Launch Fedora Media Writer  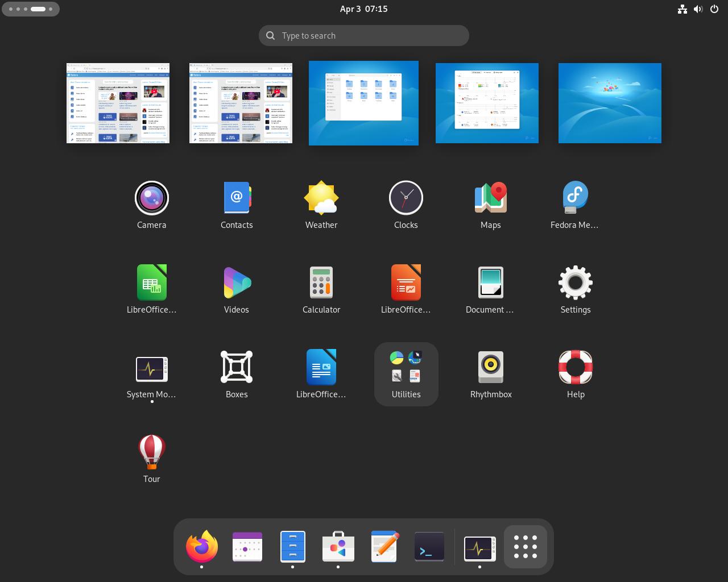[x=576, y=205]
